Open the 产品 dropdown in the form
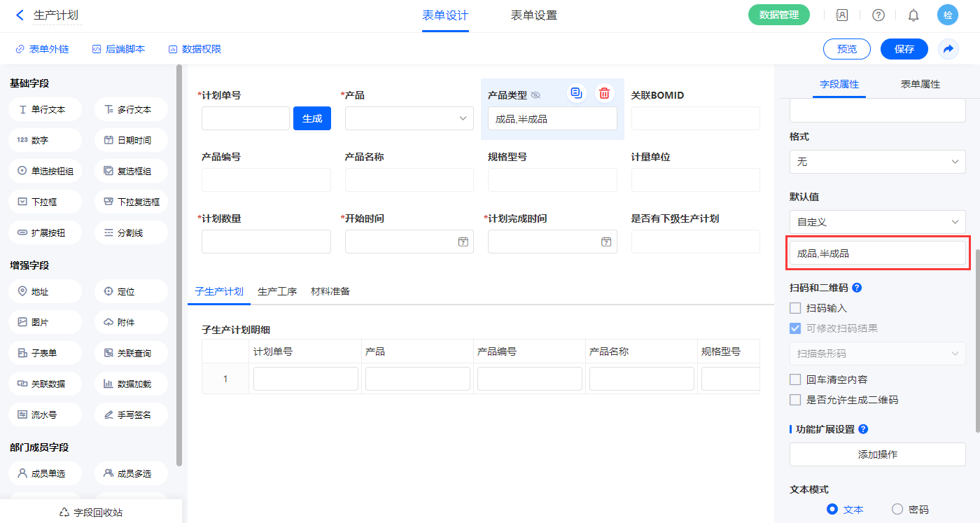This screenshot has width=980, height=523. pyautogui.click(x=409, y=118)
